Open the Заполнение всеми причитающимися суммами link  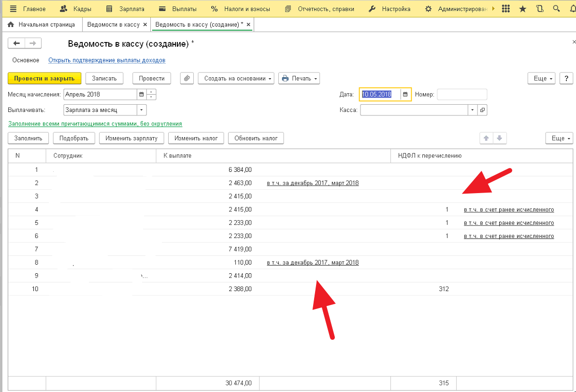point(95,124)
